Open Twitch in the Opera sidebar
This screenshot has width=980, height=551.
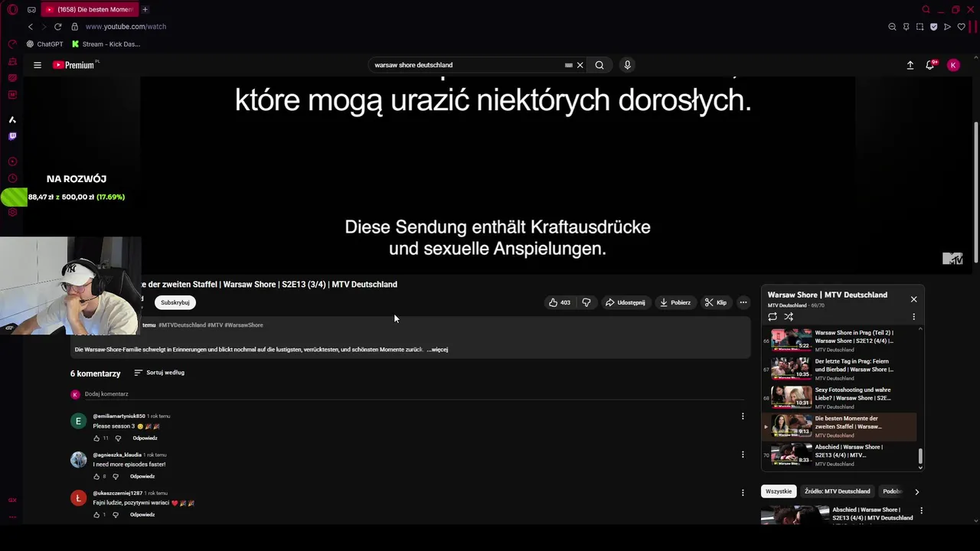[12, 136]
